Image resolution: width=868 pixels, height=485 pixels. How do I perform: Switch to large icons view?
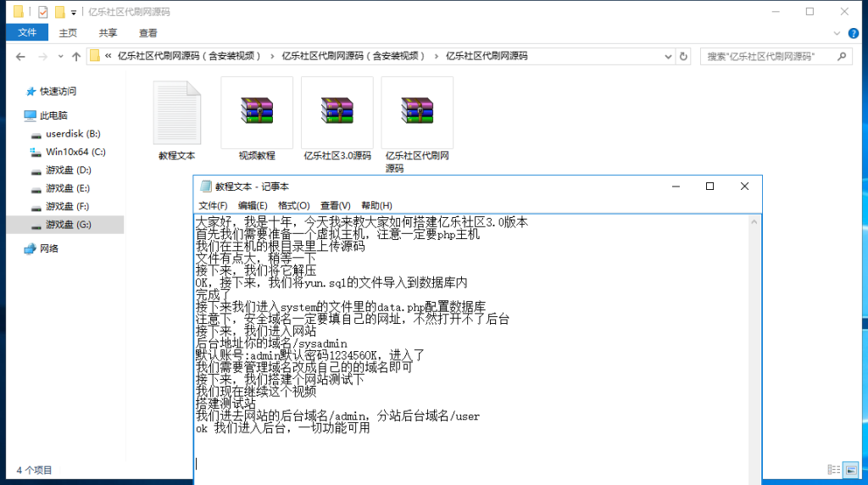coord(851,470)
